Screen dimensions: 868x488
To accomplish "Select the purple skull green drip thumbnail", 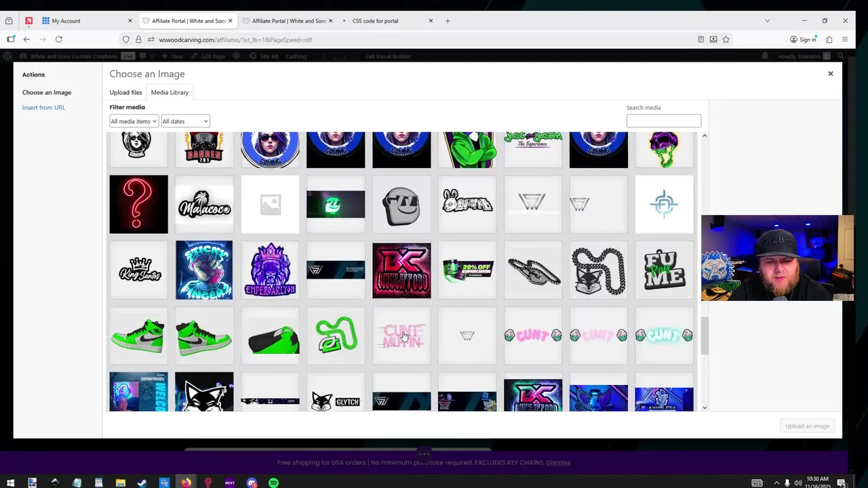I will coord(665,150).
